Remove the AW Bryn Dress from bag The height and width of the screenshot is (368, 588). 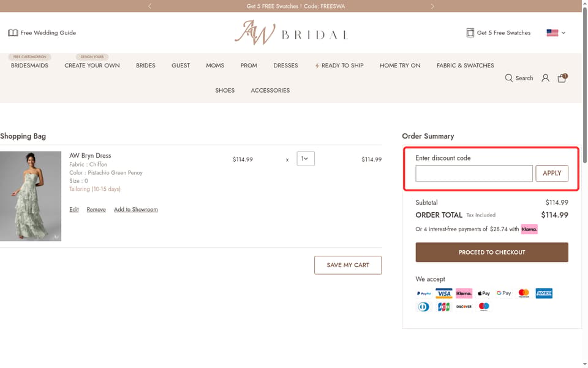click(x=96, y=210)
